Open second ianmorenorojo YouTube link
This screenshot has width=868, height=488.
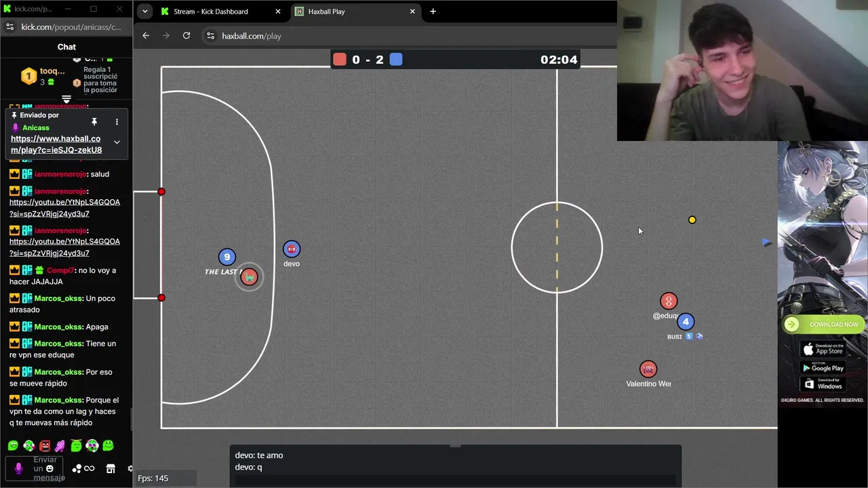64,247
